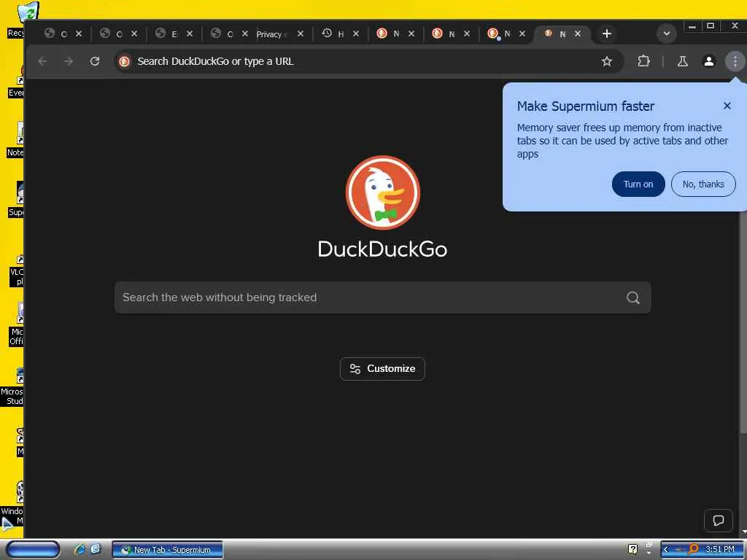The image size is (747, 560).
Task: Click No, thanks in the popup
Action: pos(703,184)
